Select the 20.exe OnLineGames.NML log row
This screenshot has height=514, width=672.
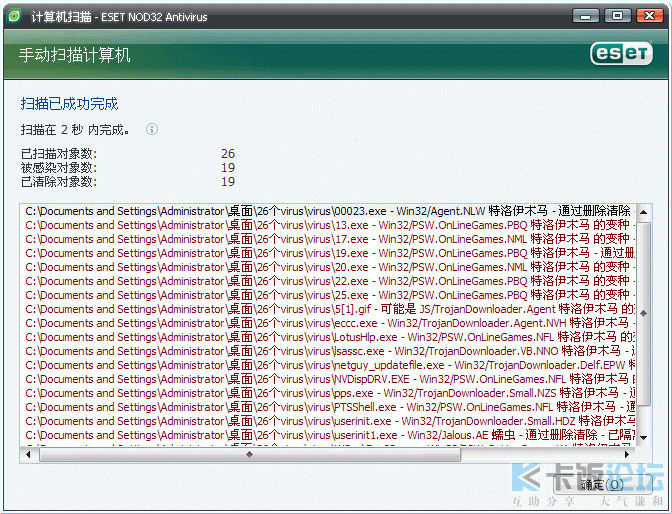[x=329, y=267]
